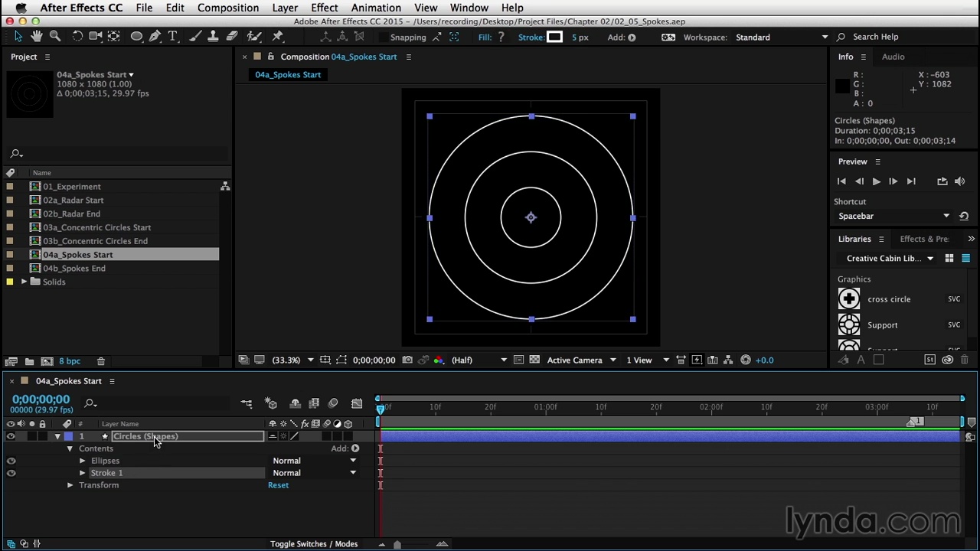Select the Eraser tool
The height and width of the screenshot is (551, 980).
click(x=232, y=37)
